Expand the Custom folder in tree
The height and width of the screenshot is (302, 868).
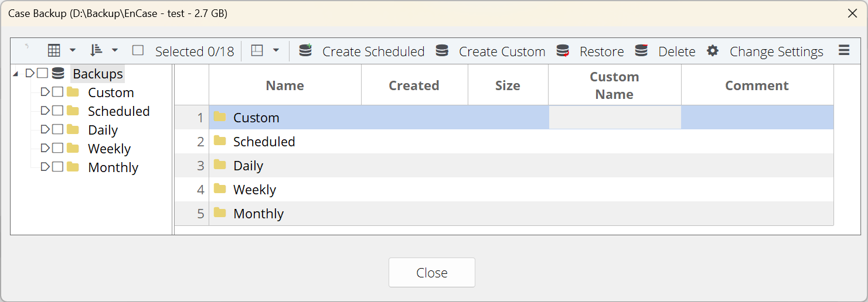(x=45, y=92)
